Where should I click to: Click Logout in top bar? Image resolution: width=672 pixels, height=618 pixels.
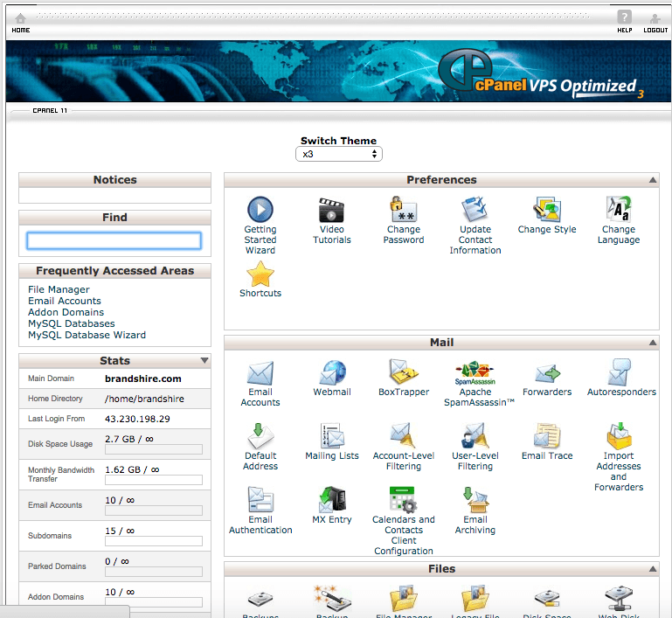(655, 23)
